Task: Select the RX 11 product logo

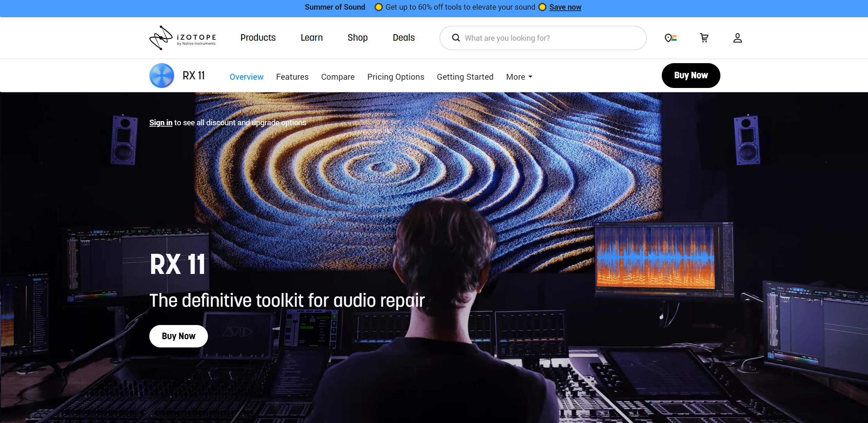Action: click(x=161, y=75)
